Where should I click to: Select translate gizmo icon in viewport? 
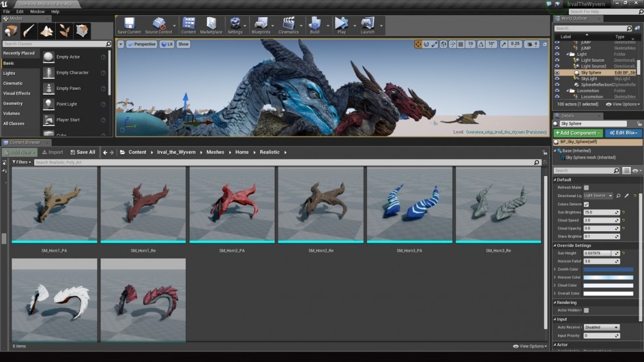point(418,44)
